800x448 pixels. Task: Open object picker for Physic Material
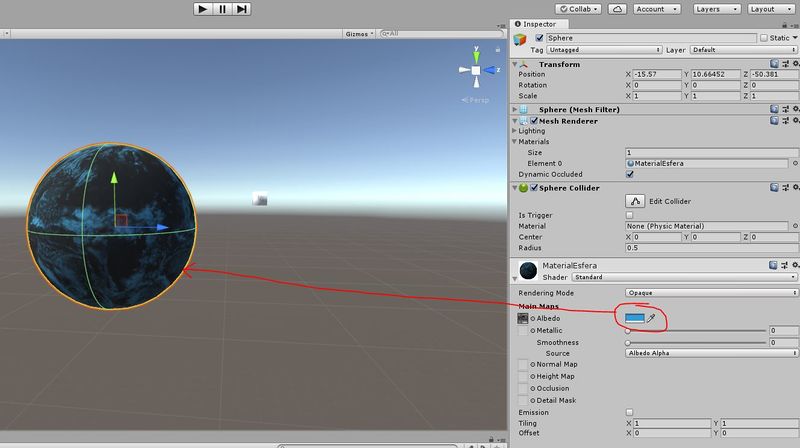(x=794, y=226)
